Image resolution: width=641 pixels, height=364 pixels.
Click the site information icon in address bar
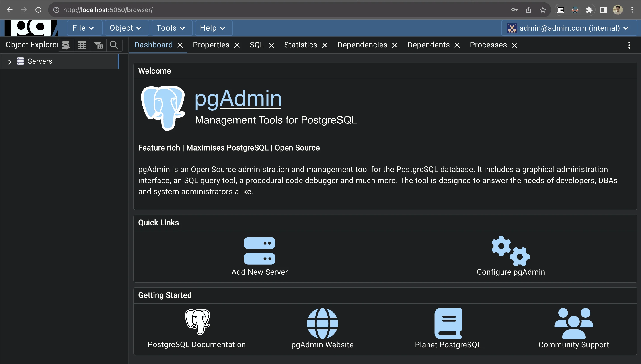pyautogui.click(x=56, y=10)
